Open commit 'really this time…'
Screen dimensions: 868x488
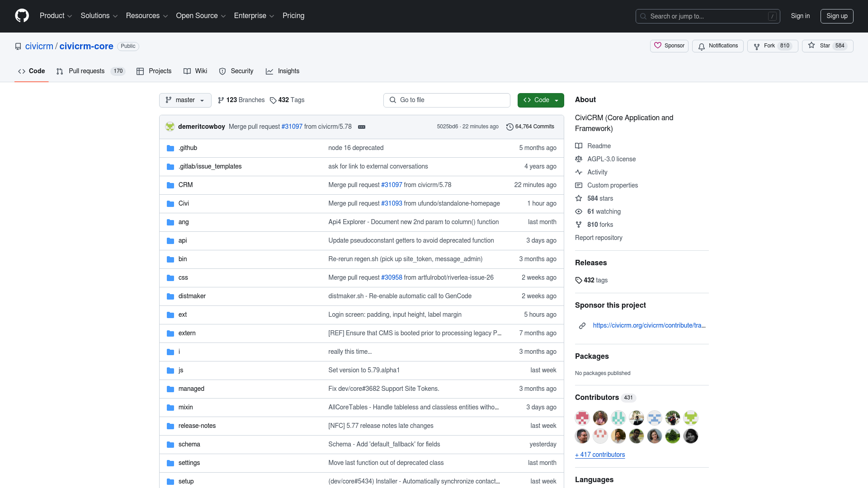point(350,352)
